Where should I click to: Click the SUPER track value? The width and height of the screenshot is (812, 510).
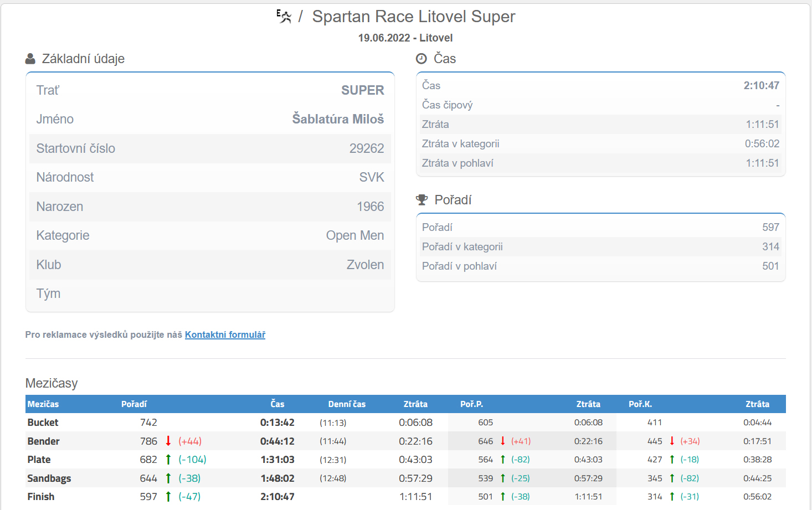pyautogui.click(x=363, y=90)
